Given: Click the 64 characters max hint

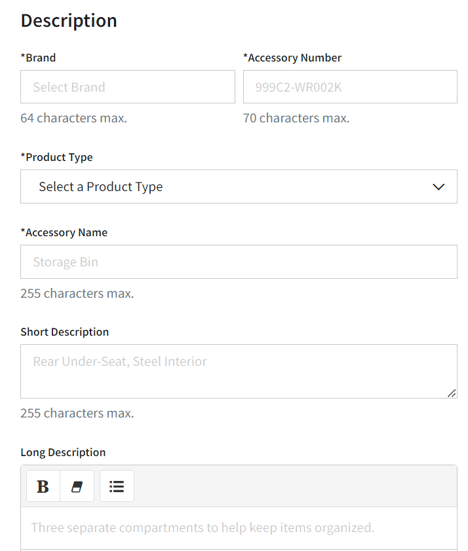Looking at the screenshot, I should (x=74, y=118).
